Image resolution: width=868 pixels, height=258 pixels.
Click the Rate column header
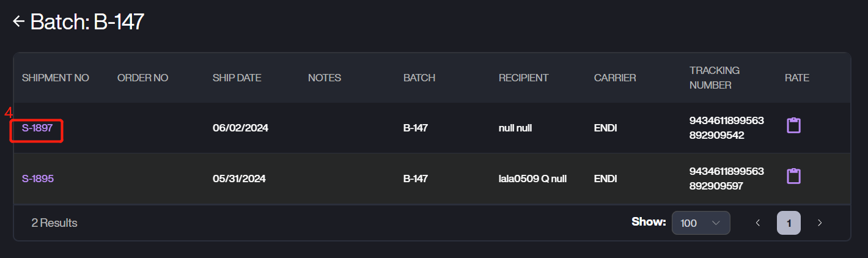pyautogui.click(x=796, y=78)
